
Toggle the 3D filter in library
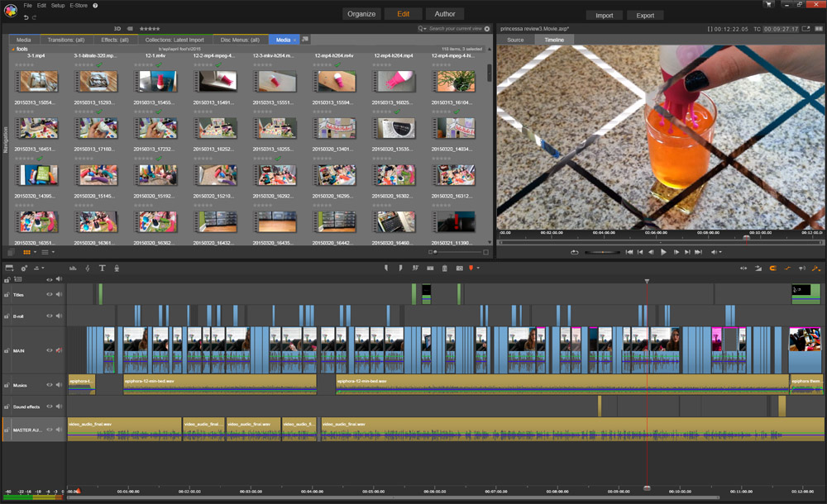tap(117, 29)
